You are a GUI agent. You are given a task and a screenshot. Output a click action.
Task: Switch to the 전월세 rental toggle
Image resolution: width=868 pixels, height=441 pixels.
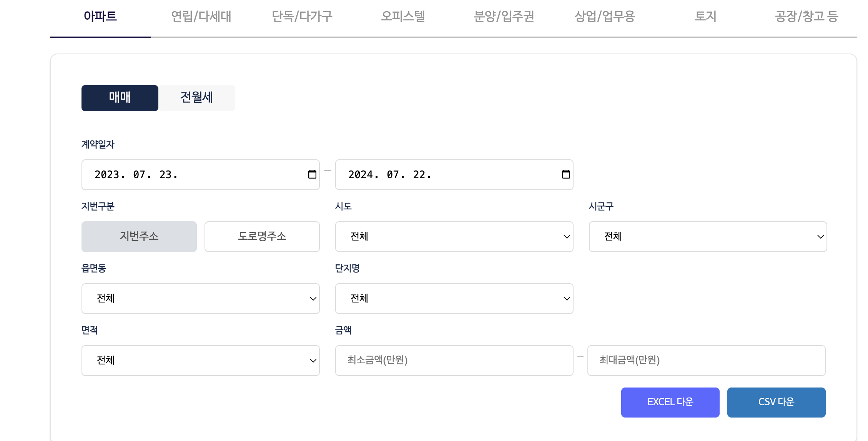pyautogui.click(x=196, y=98)
